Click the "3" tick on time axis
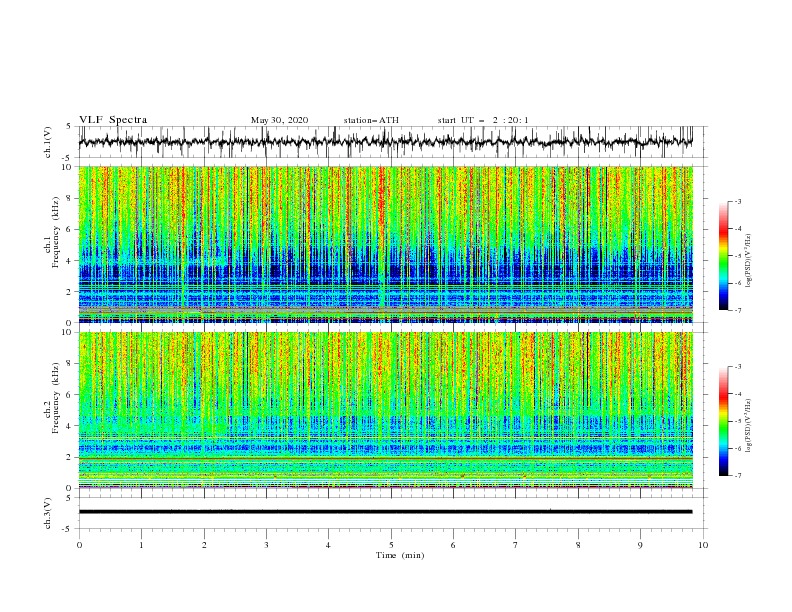The height and width of the screenshot is (612, 792). point(266,545)
